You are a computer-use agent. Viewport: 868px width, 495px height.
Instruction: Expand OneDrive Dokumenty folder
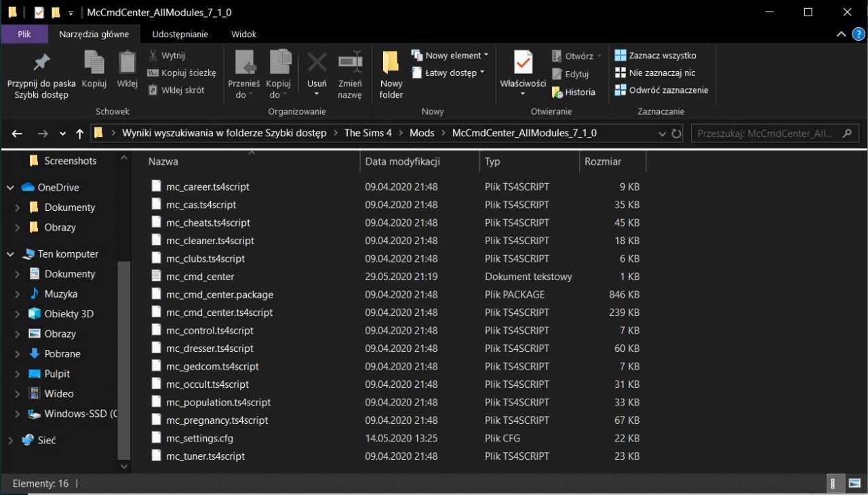[18, 207]
